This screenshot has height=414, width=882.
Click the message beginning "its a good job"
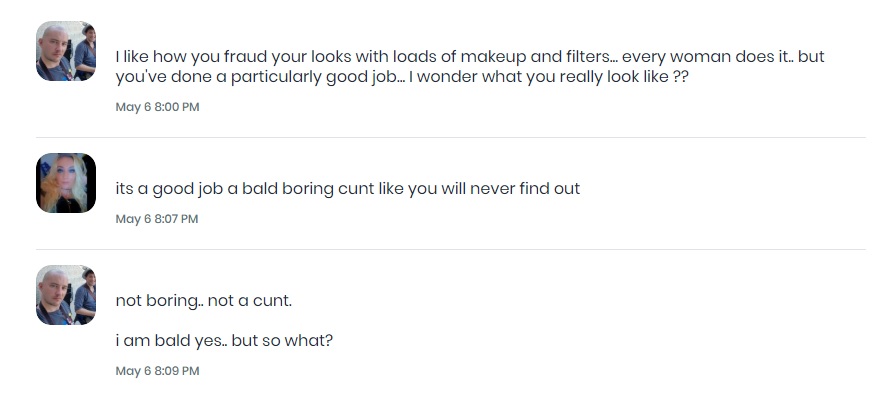pos(347,189)
